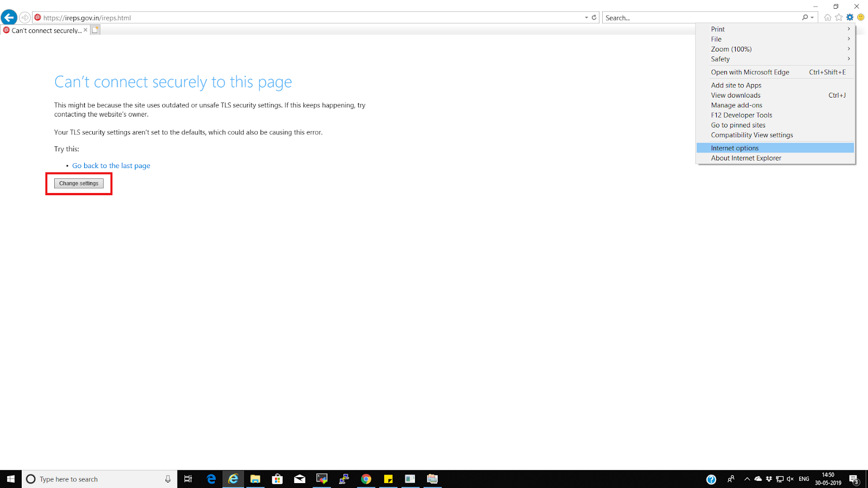
Task: Launch Microsoft Edge from the taskbar
Action: coord(212,479)
